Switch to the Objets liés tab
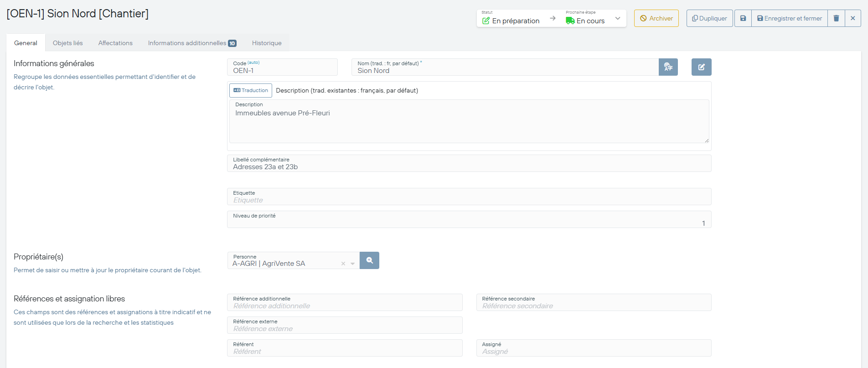The height and width of the screenshot is (368, 868). tap(67, 43)
